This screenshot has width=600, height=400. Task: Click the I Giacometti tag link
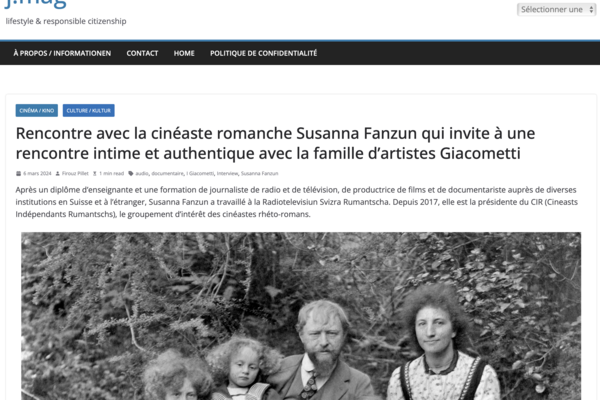(x=200, y=173)
